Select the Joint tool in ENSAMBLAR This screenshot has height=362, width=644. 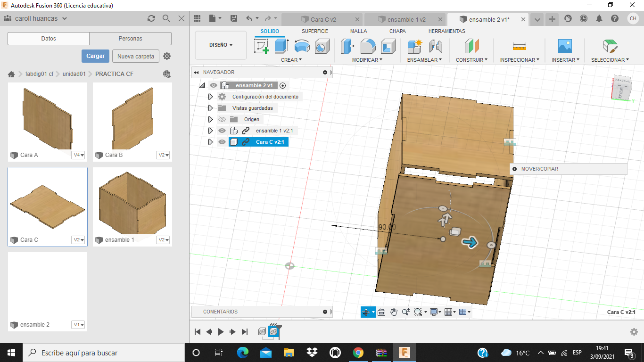435,46
